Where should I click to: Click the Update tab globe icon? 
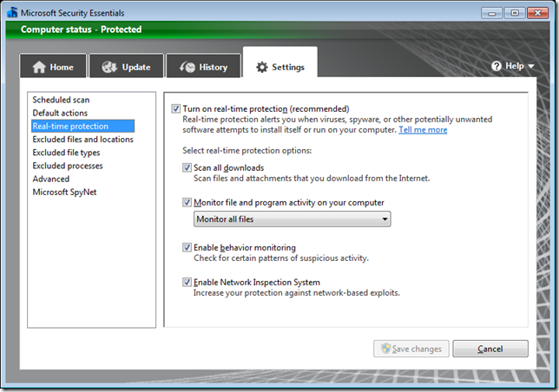[x=109, y=68]
